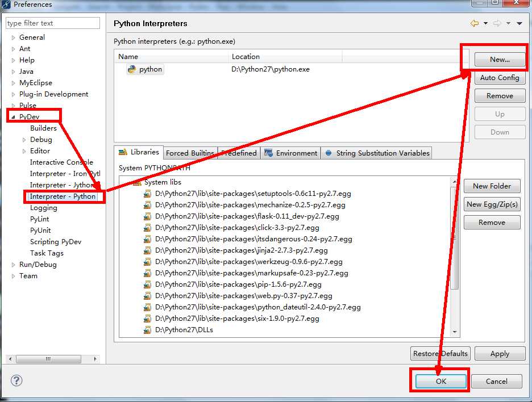Image resolution: width=532 pixels, height=402 pixels.
Task: Expand the MyEclipse preferences node
Action: (13, 83)
